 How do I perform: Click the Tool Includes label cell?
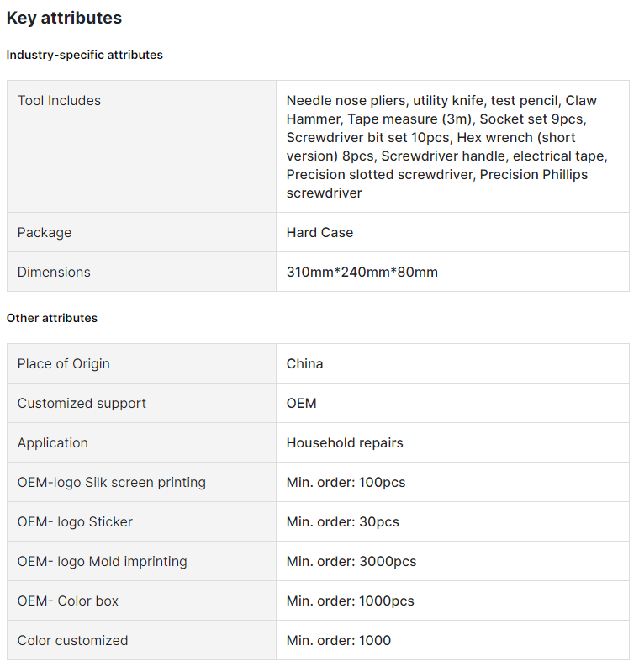[59, 101]
